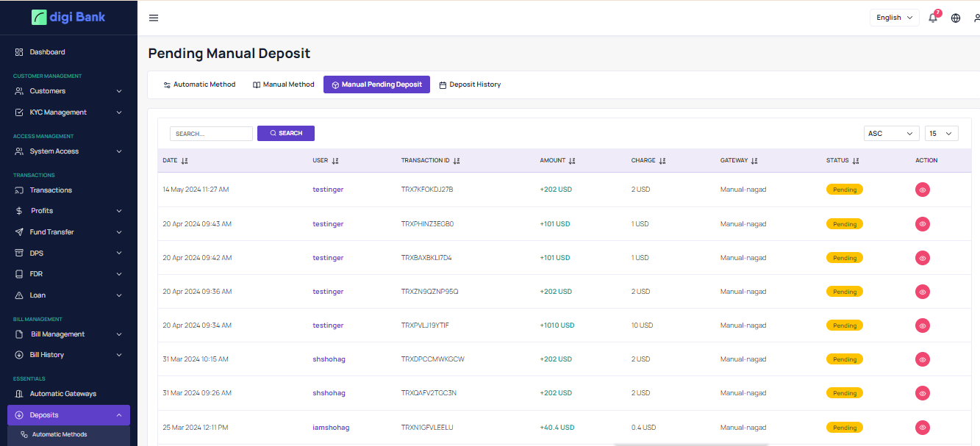Screen dimensions: 980x446
Task: Click the hamburger menu icon
Action: pos(154,18)
